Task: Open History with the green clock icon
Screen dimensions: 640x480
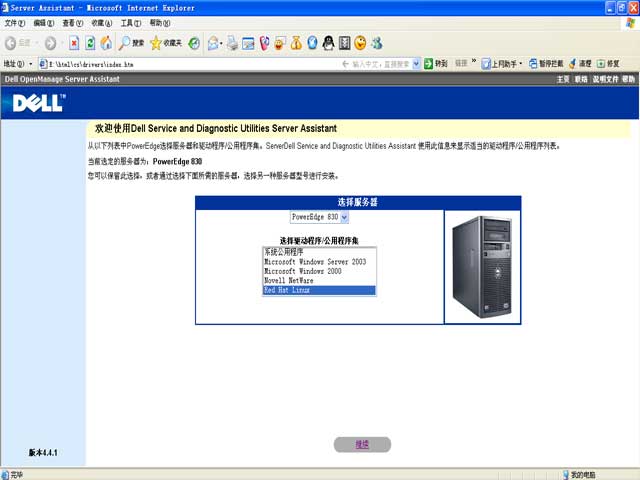Action: click(194, 43)
